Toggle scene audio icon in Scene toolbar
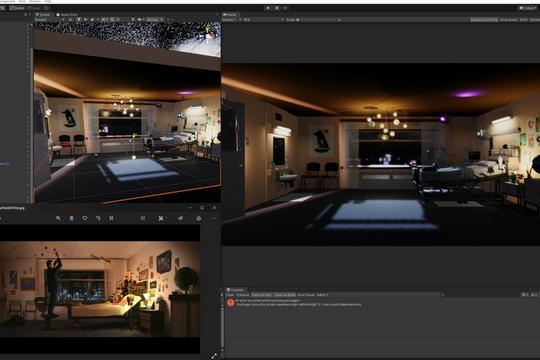Screen dimensions: 540x360 (85, 20)
